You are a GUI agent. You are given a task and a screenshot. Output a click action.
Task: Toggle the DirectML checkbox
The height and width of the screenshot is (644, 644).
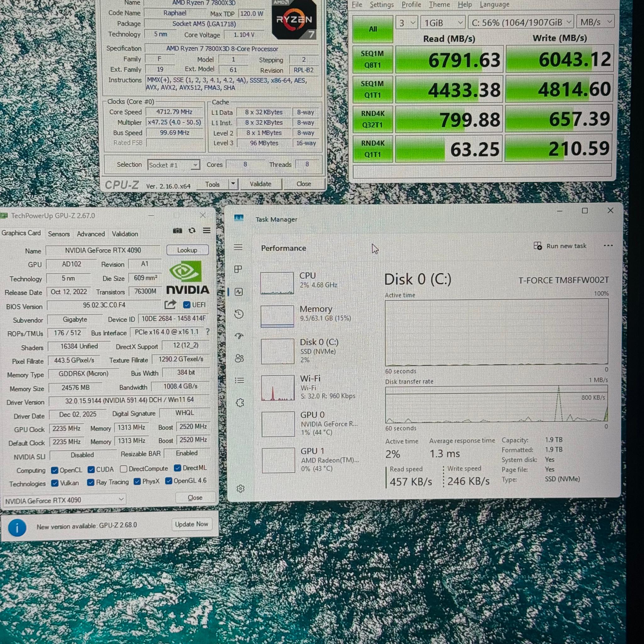(x=178, y=468)
